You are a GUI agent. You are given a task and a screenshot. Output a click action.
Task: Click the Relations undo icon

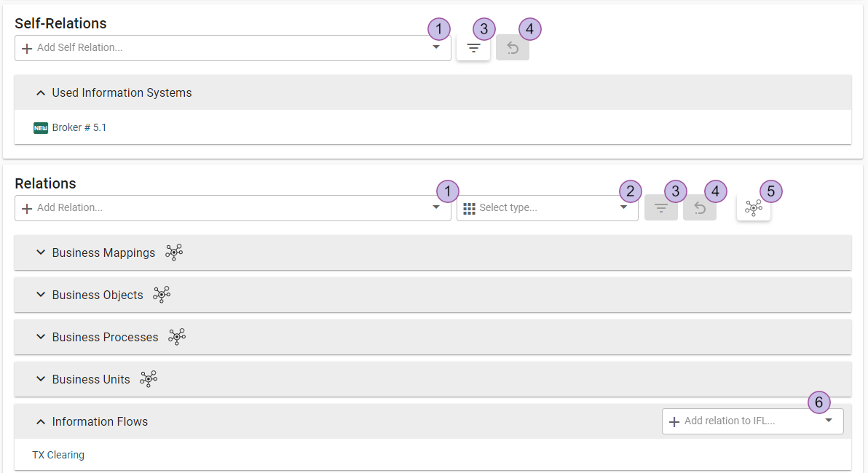click(x=700, y=208)
